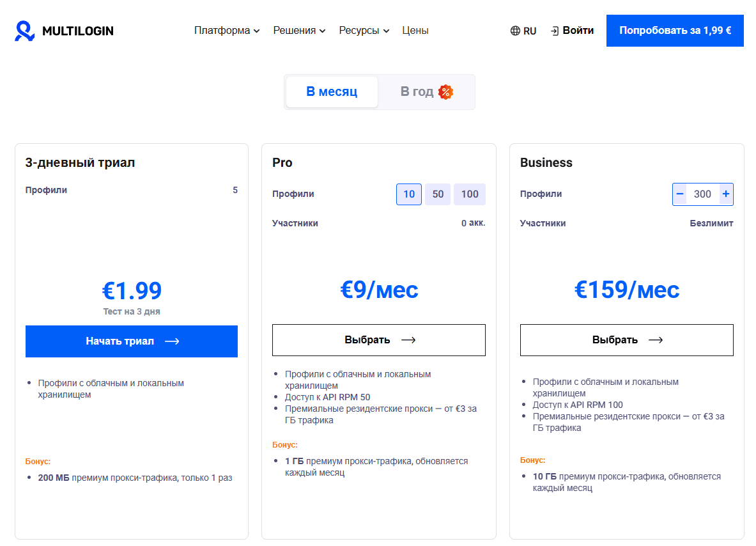Screen dimensions: 756x546
Task: Click the minus icon to decrease Business profiles
Action: (680, 194)
